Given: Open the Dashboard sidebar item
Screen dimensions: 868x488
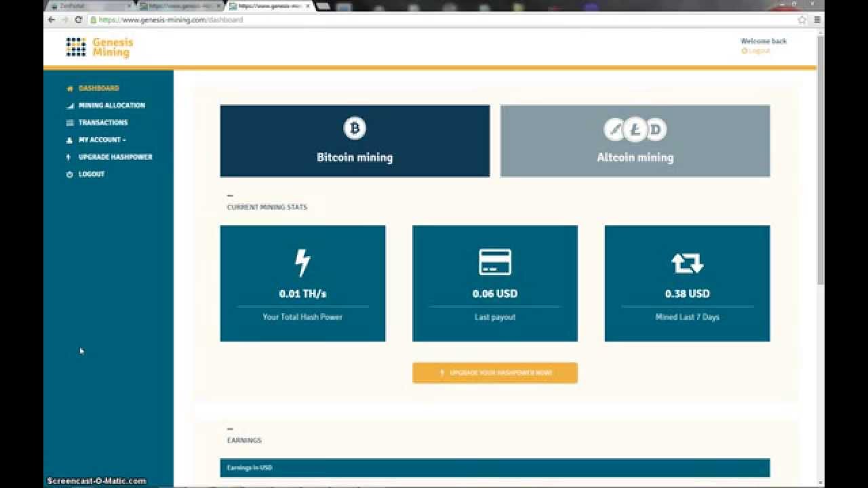Looking at the screenshot, I should pos(92,88).
